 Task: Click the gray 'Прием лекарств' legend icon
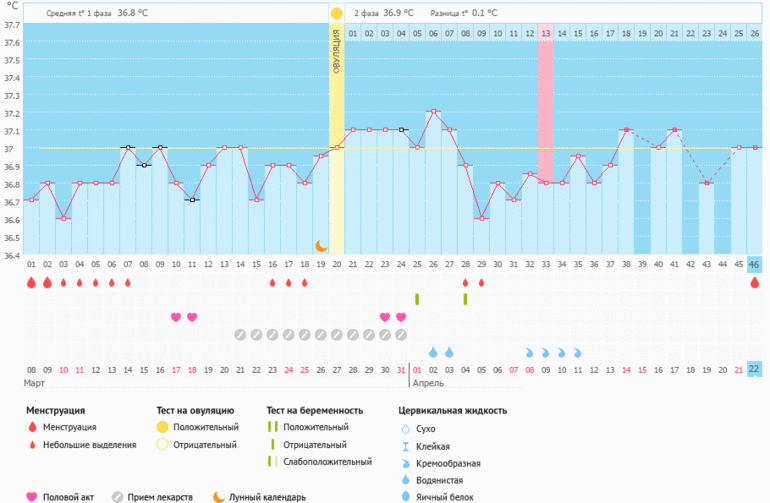119,497
